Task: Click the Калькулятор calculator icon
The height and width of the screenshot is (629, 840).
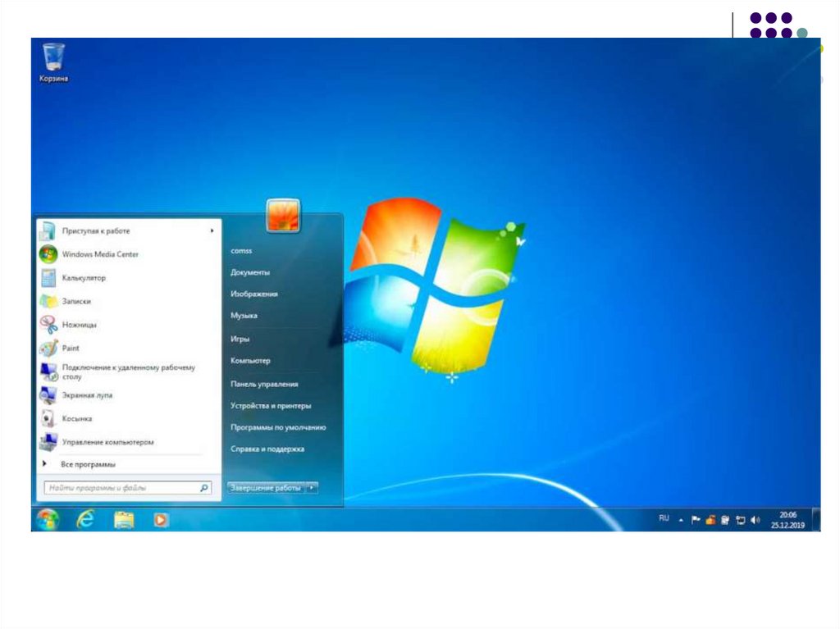Action: [48, 277]
